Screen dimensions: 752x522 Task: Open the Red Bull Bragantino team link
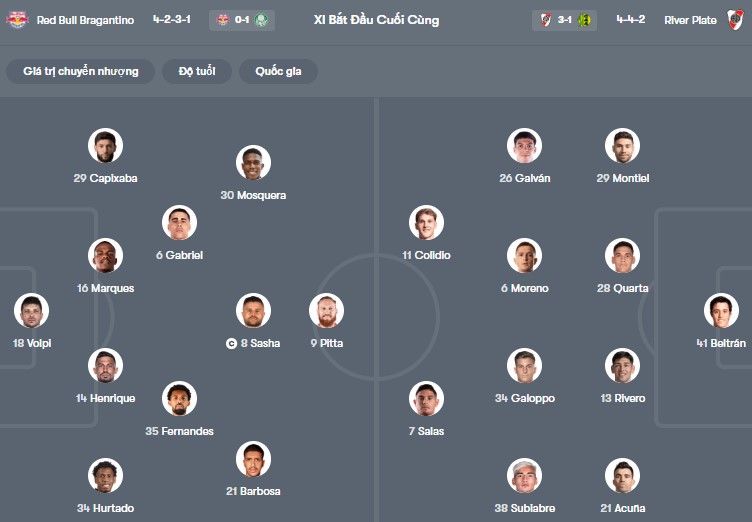(x=85, y=20)
